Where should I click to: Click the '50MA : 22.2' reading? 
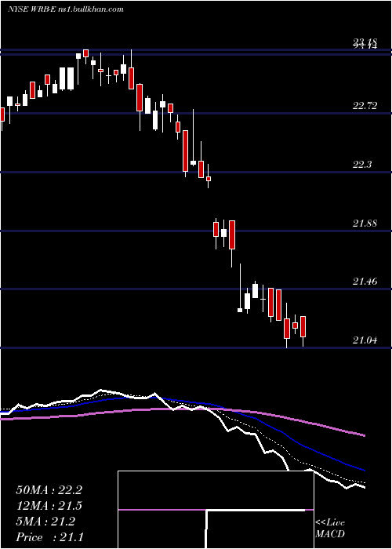coord(49,490)
